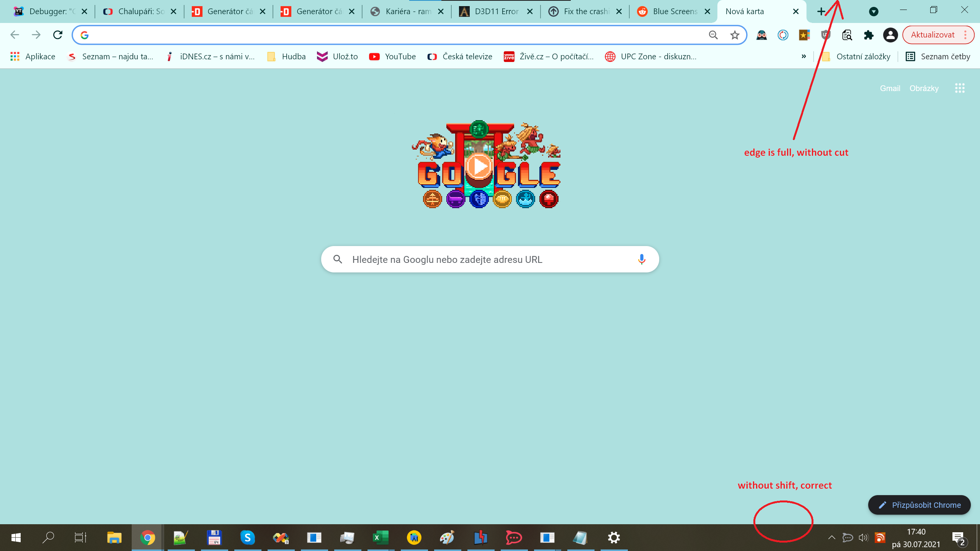Open the iDNES.cz bookmark
This screenshot has width=980, height=551.
[x=211, y=57]
